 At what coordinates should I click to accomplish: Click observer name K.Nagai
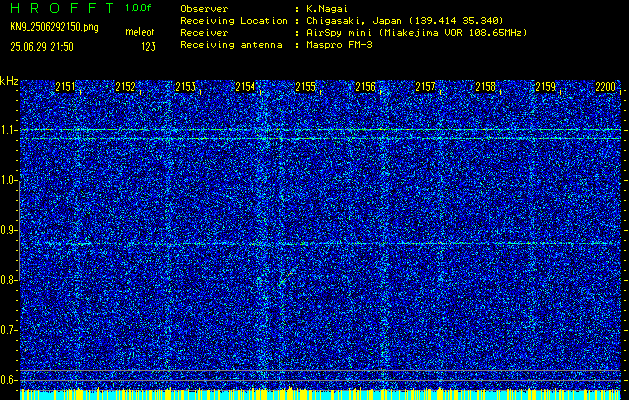coord(327,8)
